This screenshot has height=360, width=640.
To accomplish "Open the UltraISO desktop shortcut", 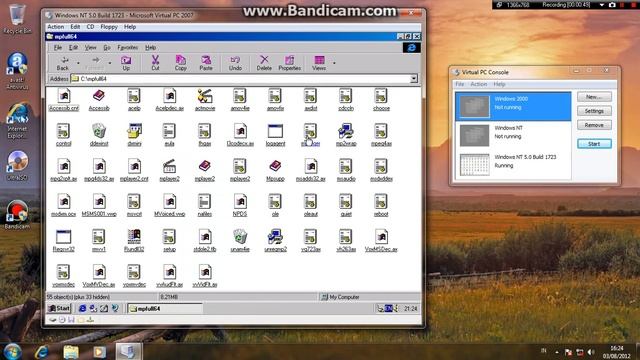I will (x=17, y=166).
